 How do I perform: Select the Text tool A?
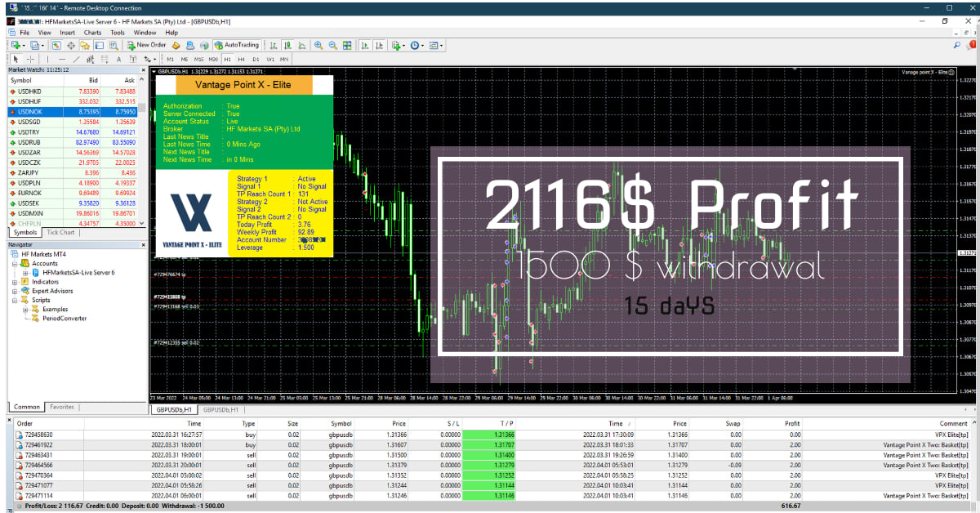tap(118, 59)
